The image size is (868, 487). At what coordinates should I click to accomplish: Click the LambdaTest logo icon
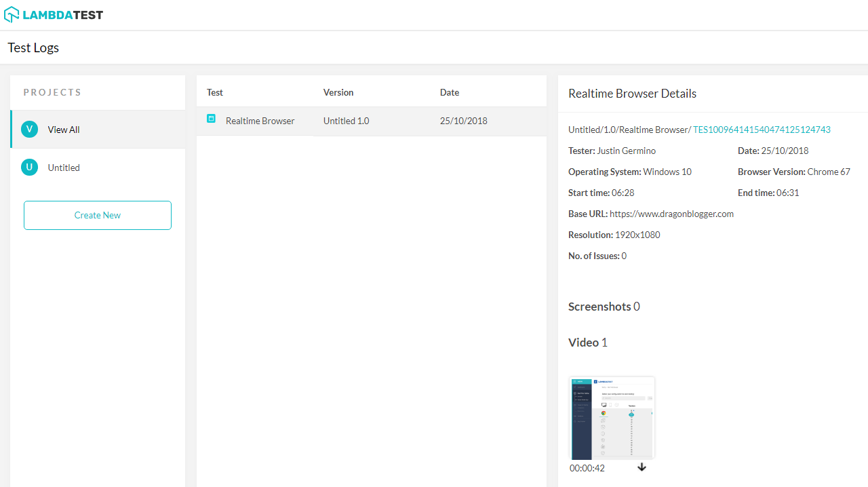pos(12,14)
